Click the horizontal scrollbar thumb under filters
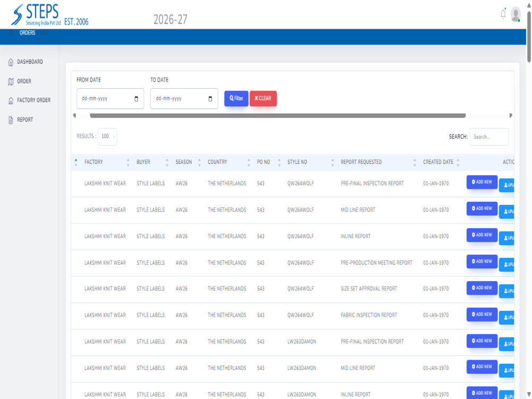The height and width of the screenshot is (399, 532). point(278,115)
